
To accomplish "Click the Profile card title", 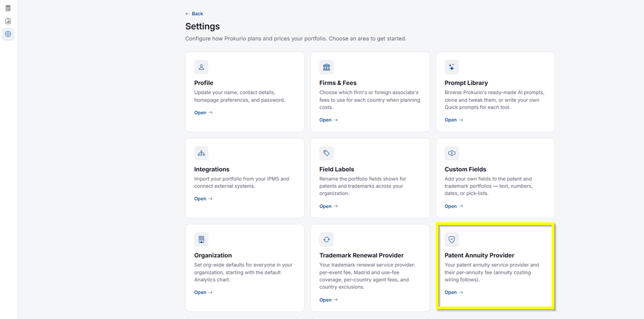I will [x=204, y=83].
